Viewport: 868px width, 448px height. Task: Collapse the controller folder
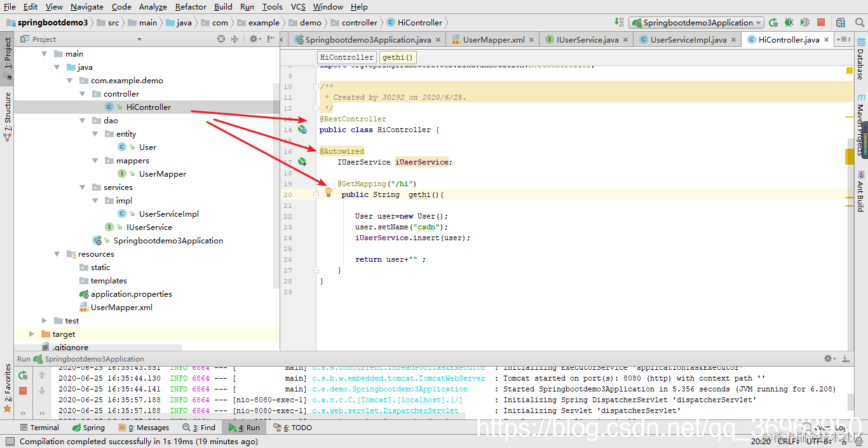coord(82,93)
